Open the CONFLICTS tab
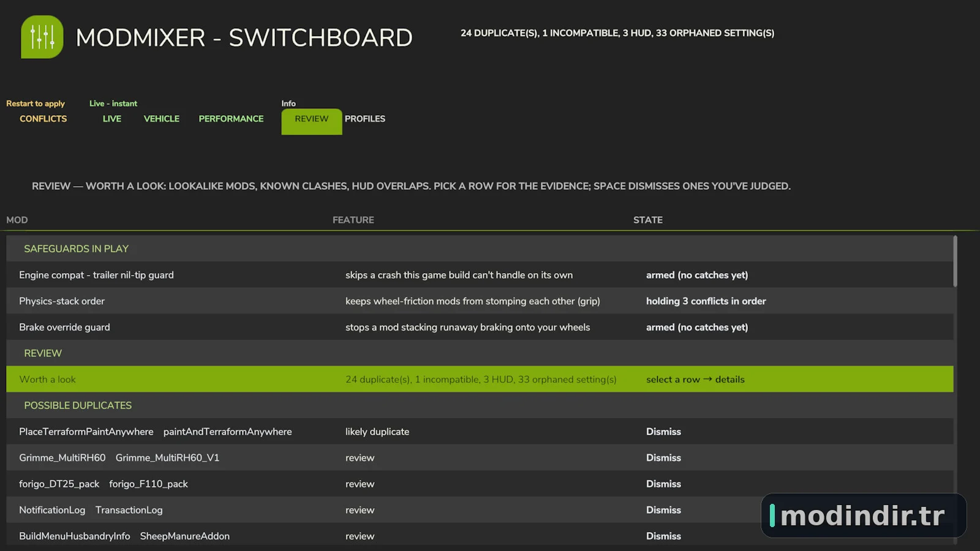980x551 pixels. [43, 119]
